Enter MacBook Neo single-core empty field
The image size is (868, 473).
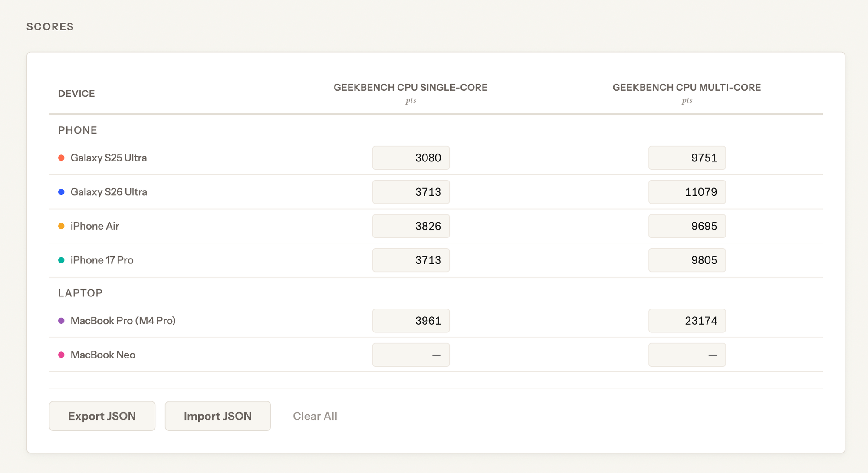[x=411, y=355]
